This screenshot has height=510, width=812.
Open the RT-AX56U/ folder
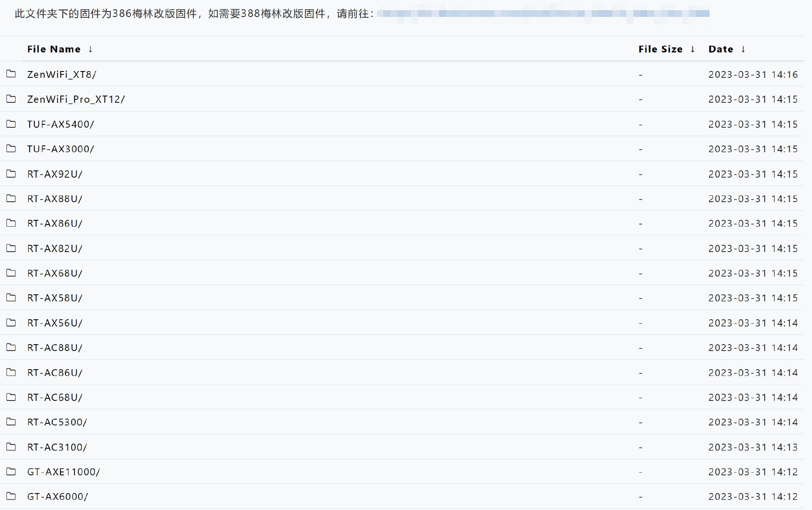point(55,323)
